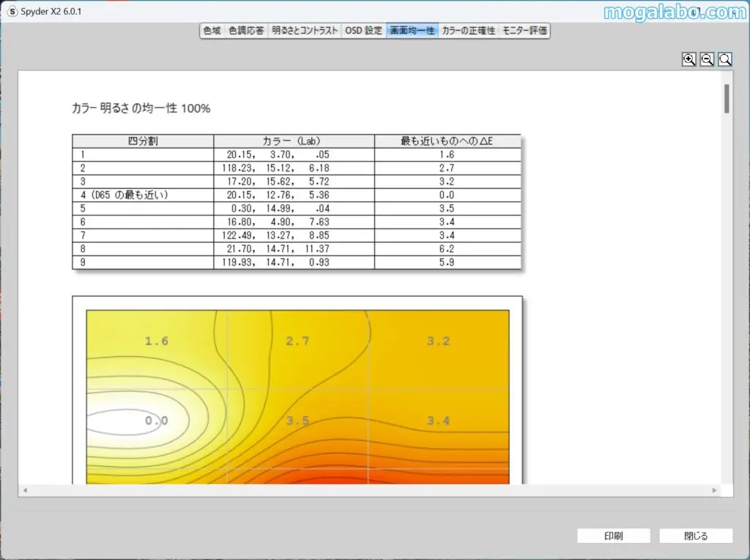Viewport: 750px width, 560px height.
Task: Click the zoom out magnifier icon
Action: pos(707,60)
